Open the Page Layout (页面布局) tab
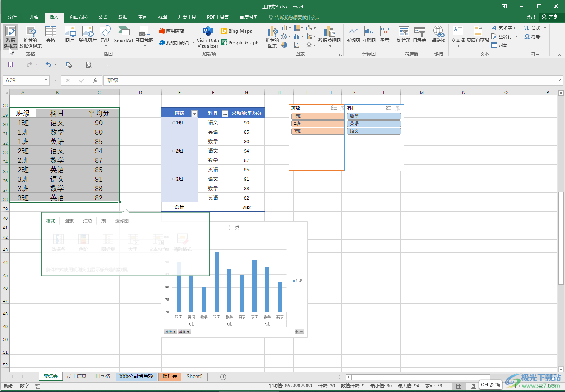Screen dimensions: 565x392 coord(78,17)
